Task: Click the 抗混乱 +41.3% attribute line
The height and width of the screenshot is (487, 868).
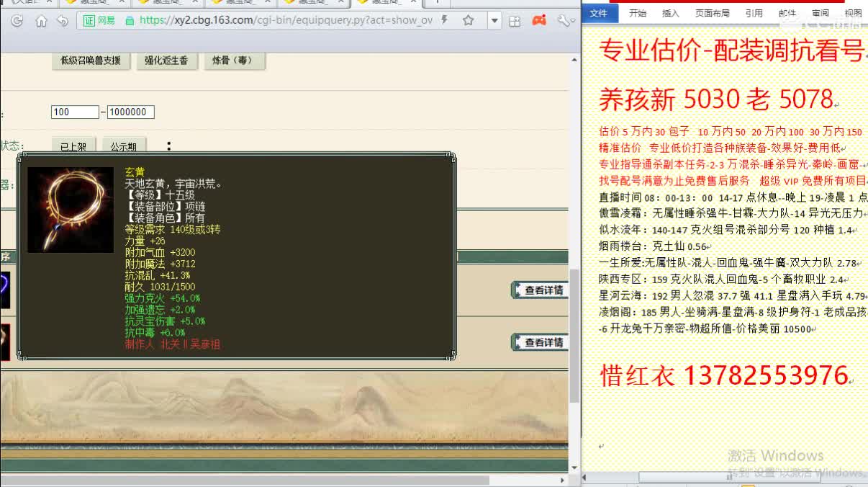Action: (x=158, y=275)
